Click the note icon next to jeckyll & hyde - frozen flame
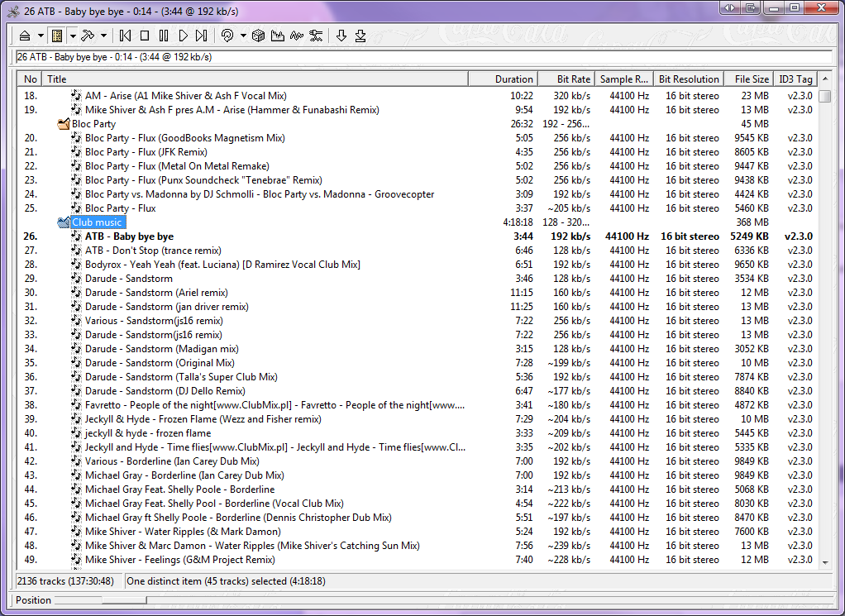This screenshot has width=845, height=616. 76,432
